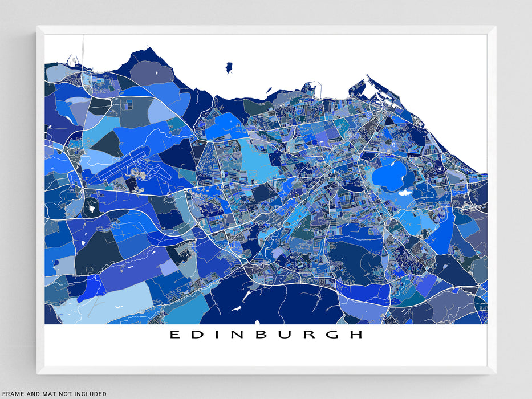The image size is (532, 399).
Task: Select the small navy island in the sea
Action: tap(229, 68)
